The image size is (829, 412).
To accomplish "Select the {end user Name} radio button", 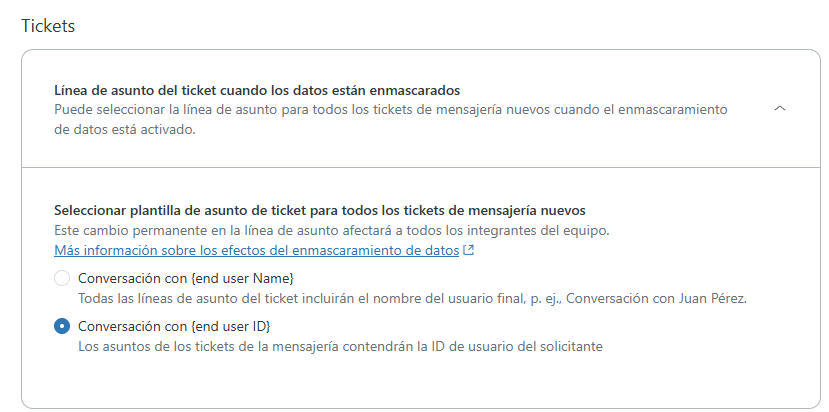I will pyautogui.click(x=62, y=278).
